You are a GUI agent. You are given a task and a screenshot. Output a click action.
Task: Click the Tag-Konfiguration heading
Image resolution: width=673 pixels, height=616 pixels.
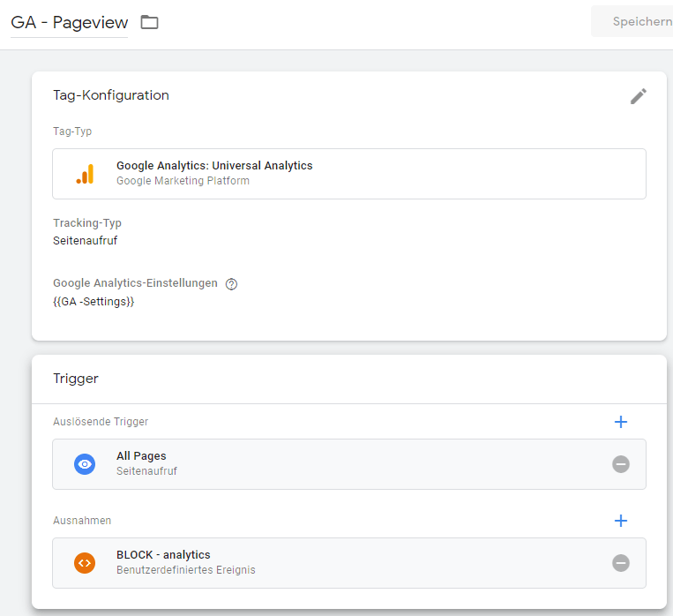pyautogui.click(x=111, y=95)
